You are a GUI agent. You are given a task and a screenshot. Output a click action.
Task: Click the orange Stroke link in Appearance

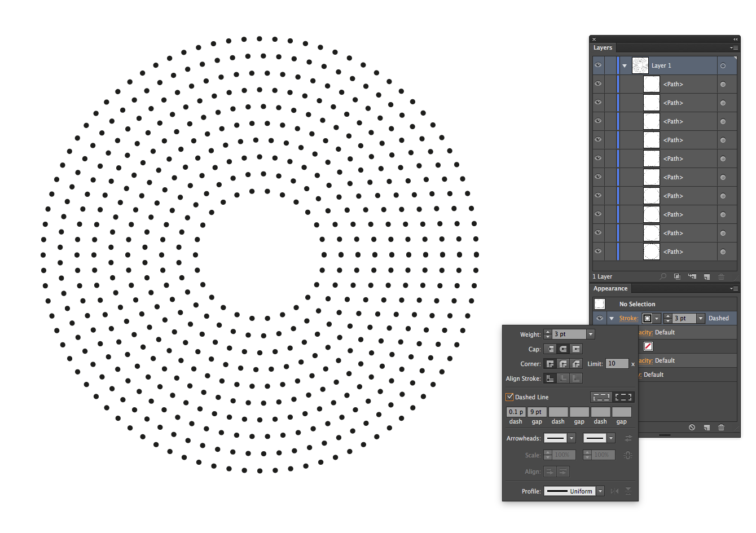click(x=628, y=318)
